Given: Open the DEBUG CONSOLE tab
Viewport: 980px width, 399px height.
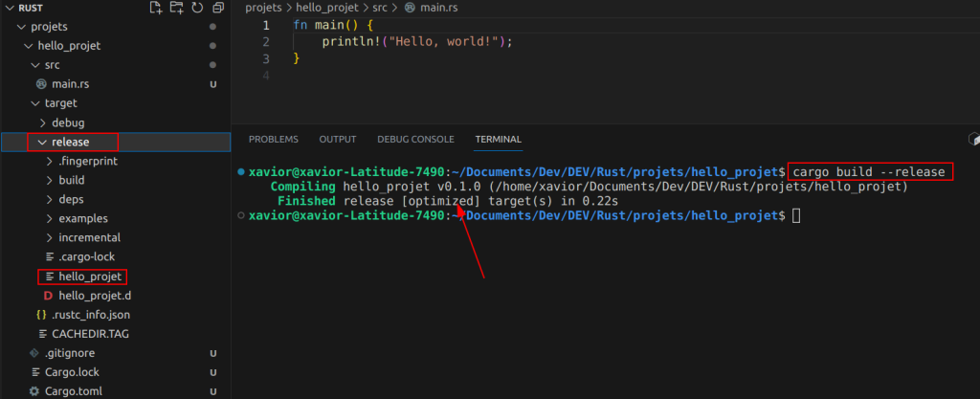Looking at the screenshot, I should tap(415, 140).
